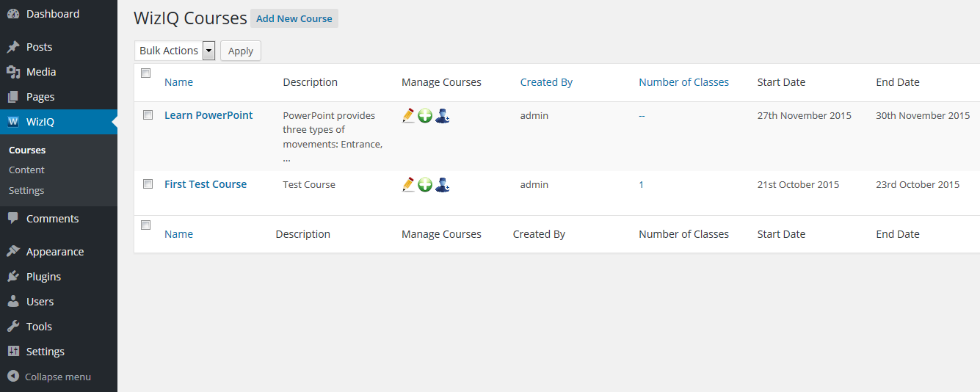This screenshot has height=392, width=980.
Task: Toggle the select-all checkbox in table header
Action: point(145,73)
